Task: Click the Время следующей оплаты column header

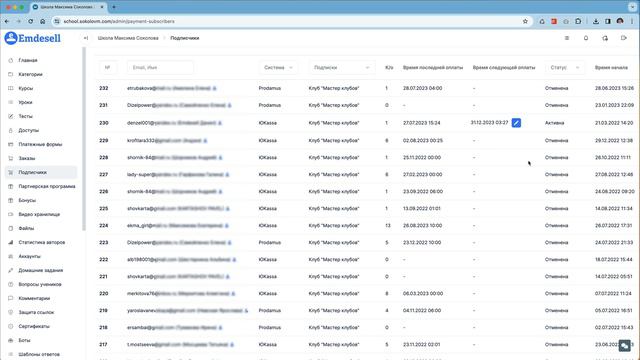Action: click(504, 67)
